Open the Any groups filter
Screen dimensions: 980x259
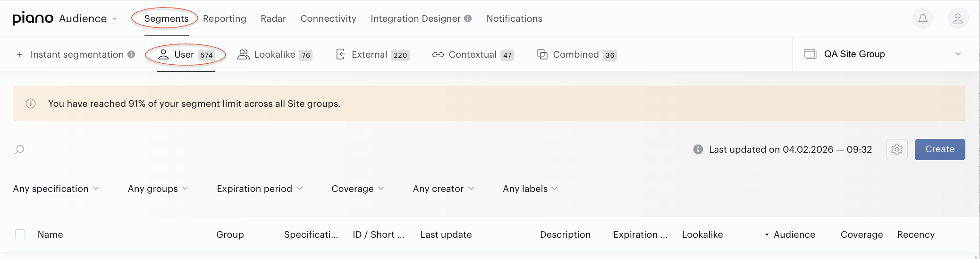tap(158, 189)
